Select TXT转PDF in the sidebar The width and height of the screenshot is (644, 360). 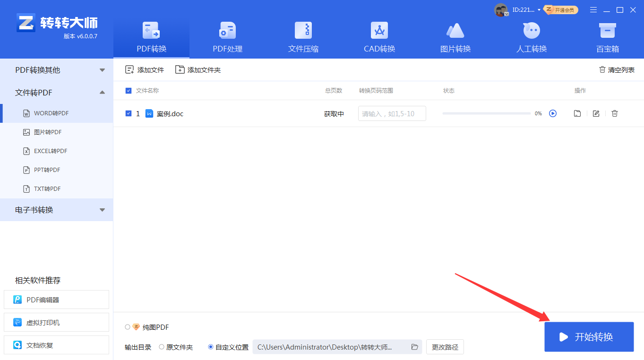[x=56, y=189]
